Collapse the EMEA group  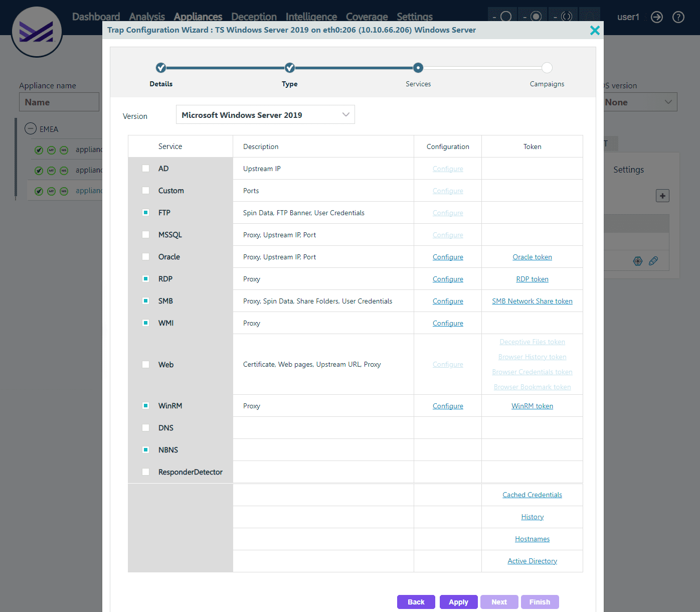(x=31, y=129)
